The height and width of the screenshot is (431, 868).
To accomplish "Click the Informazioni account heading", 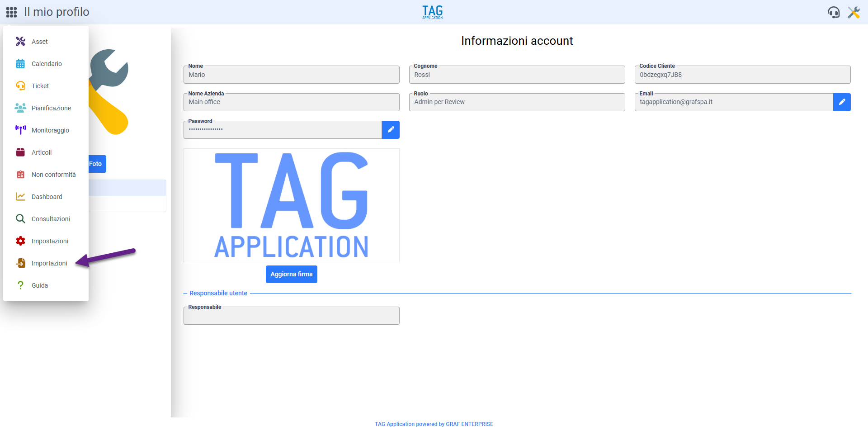I will [517, 41].
